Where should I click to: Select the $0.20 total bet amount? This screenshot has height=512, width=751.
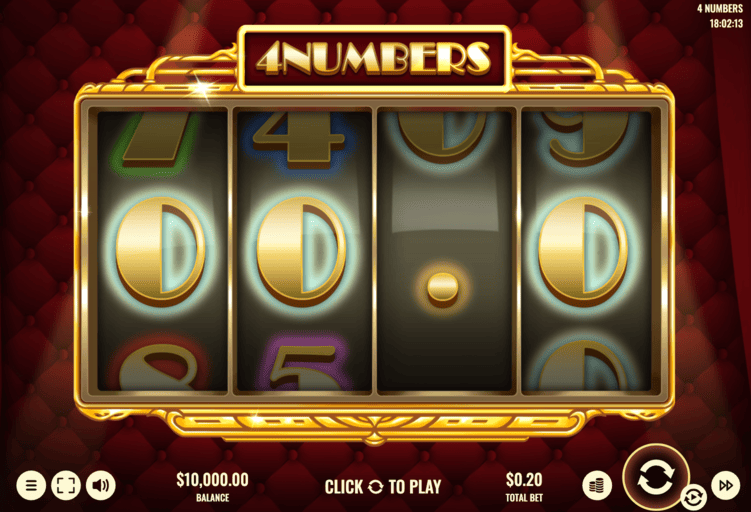(524, 479)
